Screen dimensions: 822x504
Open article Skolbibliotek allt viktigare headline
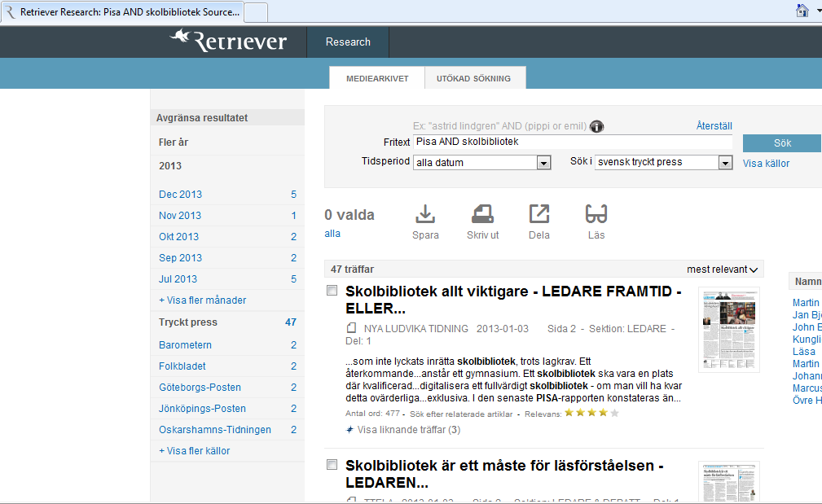[513, 300]
